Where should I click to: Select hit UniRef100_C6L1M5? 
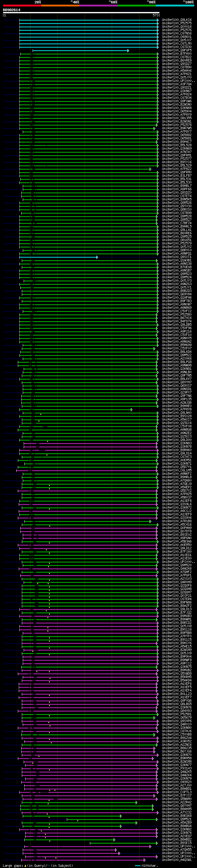click(176, 470)
